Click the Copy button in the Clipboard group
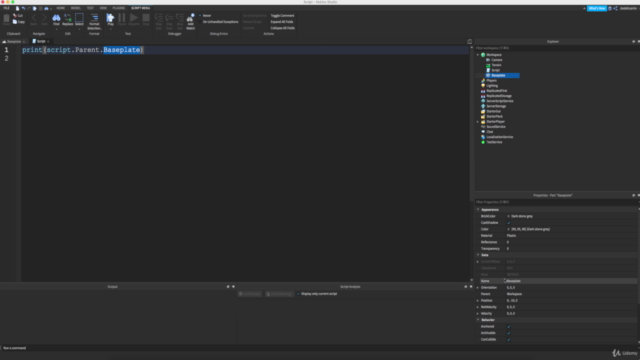Viewport: 640px width, 360px height. [x=18, y=22]
